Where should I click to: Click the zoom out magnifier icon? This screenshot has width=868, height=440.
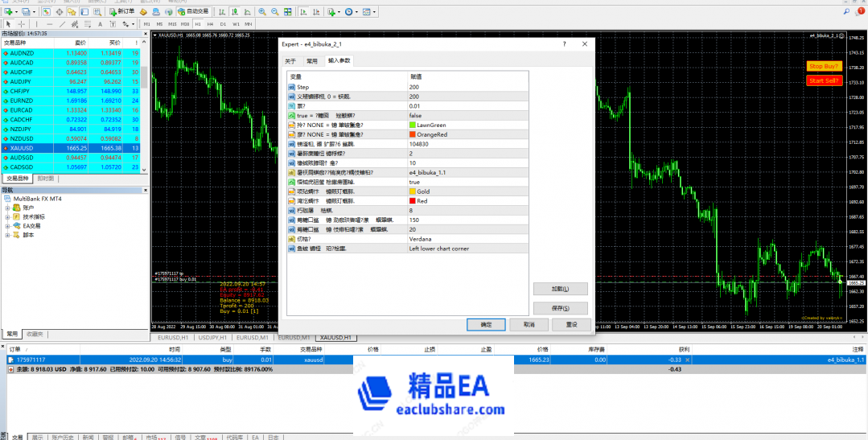tap(275, 12)
